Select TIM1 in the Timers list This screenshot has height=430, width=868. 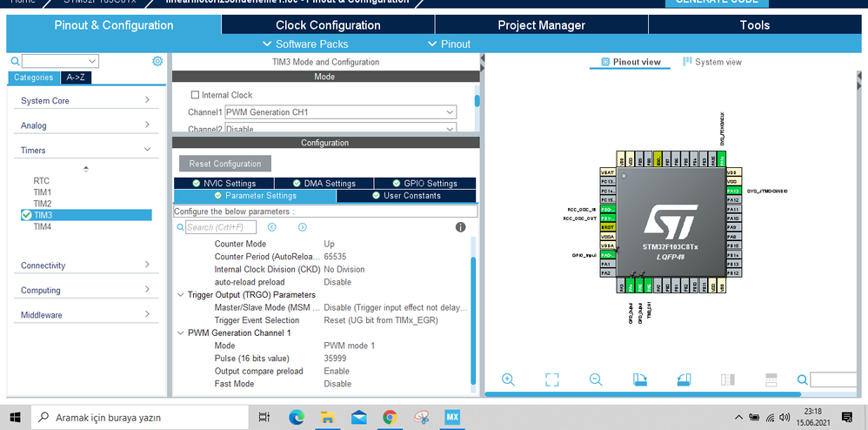click(43, 192)
